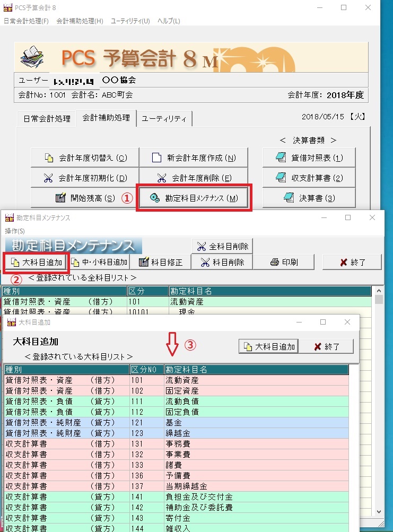The image size is (393, 532).
Task: Open 勘定科目メンテナンス (M) button
Action: [x=194, y=198]
